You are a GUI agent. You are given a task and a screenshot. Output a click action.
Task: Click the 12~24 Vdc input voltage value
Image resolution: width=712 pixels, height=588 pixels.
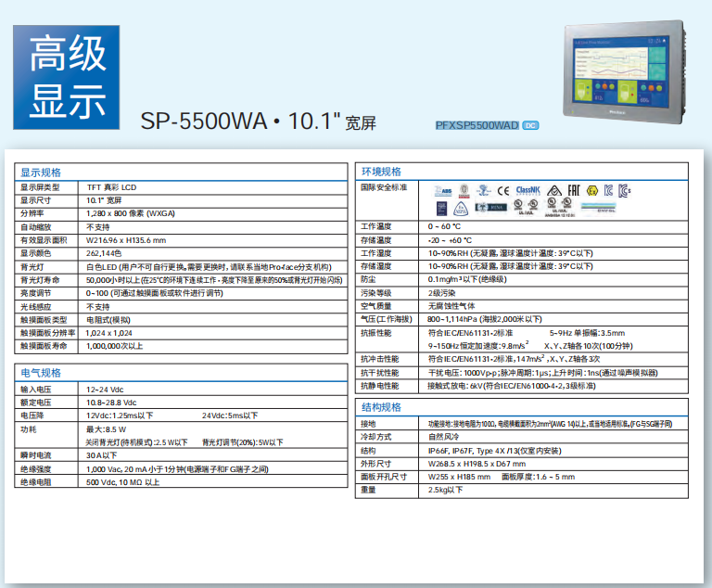click(x=105, y=390)
